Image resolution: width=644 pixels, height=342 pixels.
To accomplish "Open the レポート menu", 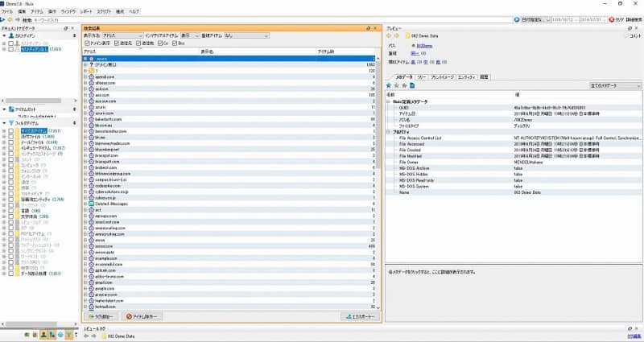I will 86,11.
